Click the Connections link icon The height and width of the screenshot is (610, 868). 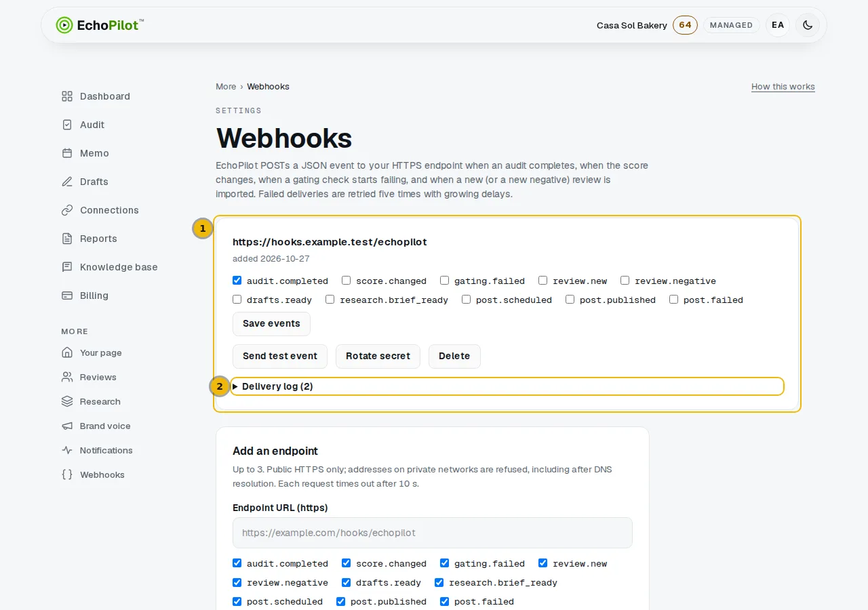click(67, 210)
